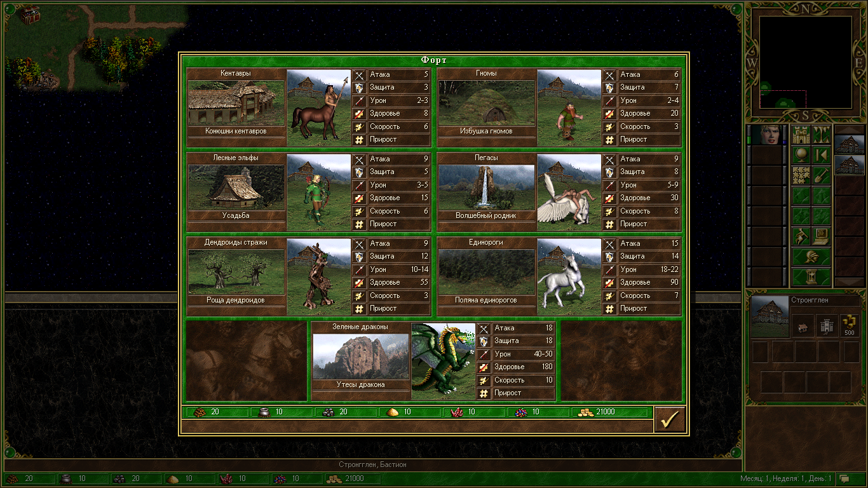
Task: Open the chat icon in status bar
Action: (x=844, y=478)
